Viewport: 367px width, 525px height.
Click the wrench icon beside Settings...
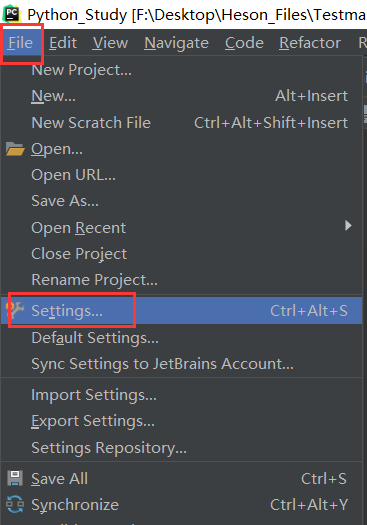click(x=16, y=310)
